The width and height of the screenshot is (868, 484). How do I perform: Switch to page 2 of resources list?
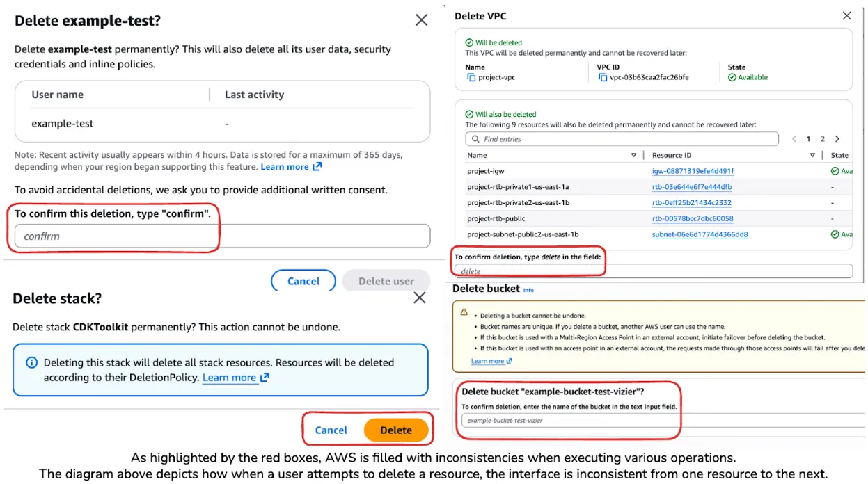coord(823,139)
